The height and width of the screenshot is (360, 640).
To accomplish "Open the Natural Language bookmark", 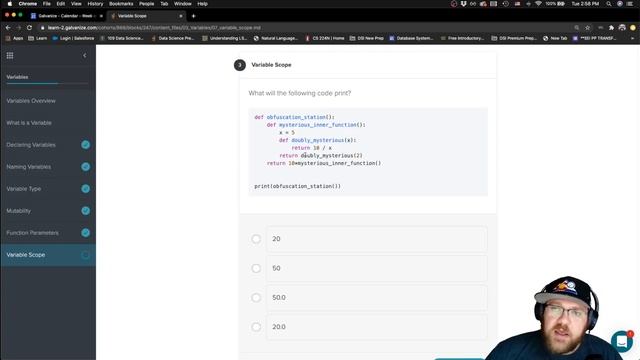I will 276,38.
